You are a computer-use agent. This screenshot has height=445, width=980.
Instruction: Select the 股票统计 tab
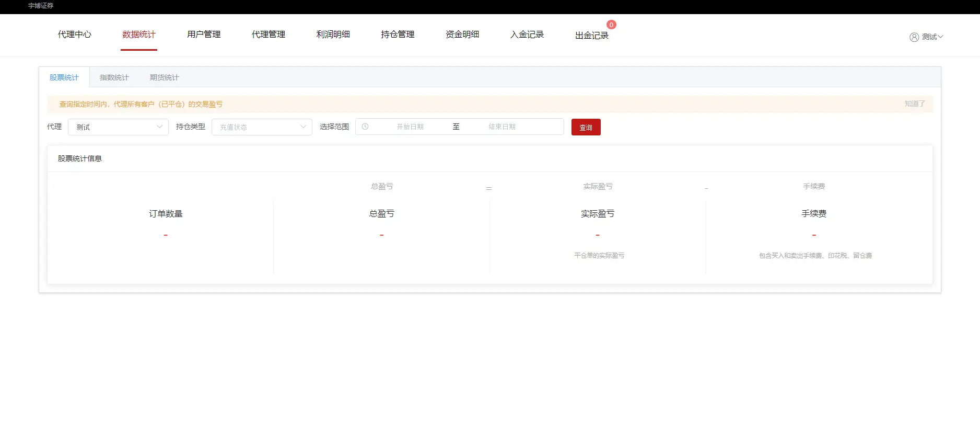pyautogui.click(x=64, y=77)
